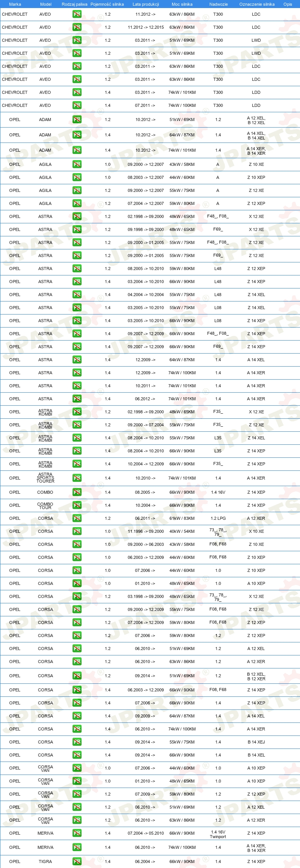Click PB fuel icon in Agila Z 12 XE row
Screen dimensions: 300x868
click(x=77, y=190)
